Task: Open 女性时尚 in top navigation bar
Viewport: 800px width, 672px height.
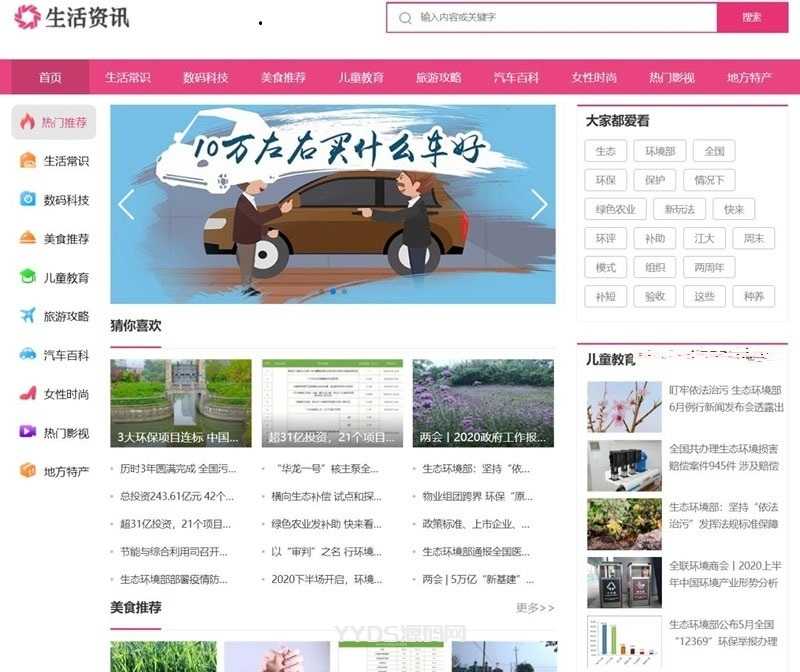Action: 594,78
